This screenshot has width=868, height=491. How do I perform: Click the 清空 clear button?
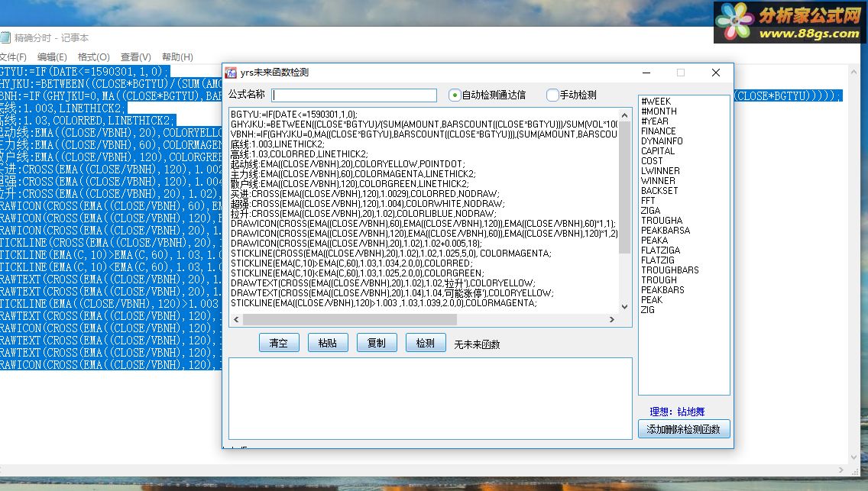(x=279, y=343)
